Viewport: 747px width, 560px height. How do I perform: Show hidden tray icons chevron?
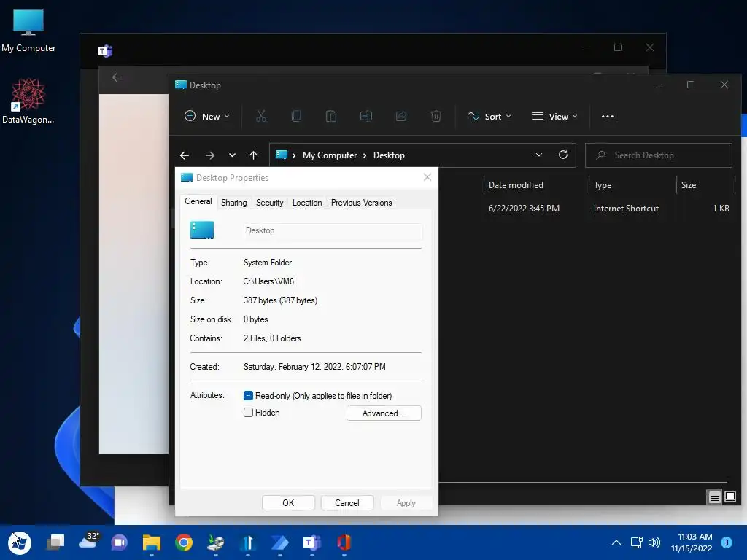616,542
